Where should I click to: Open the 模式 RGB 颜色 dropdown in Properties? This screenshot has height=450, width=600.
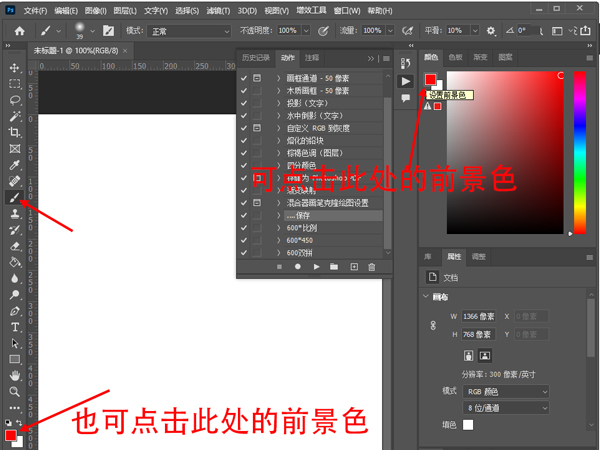(x=506, y=392)
